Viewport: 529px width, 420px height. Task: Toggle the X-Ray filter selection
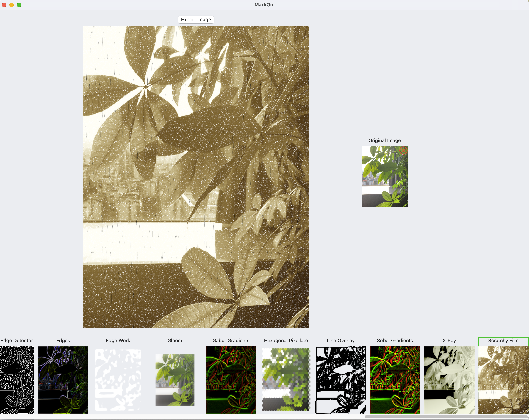448,377
